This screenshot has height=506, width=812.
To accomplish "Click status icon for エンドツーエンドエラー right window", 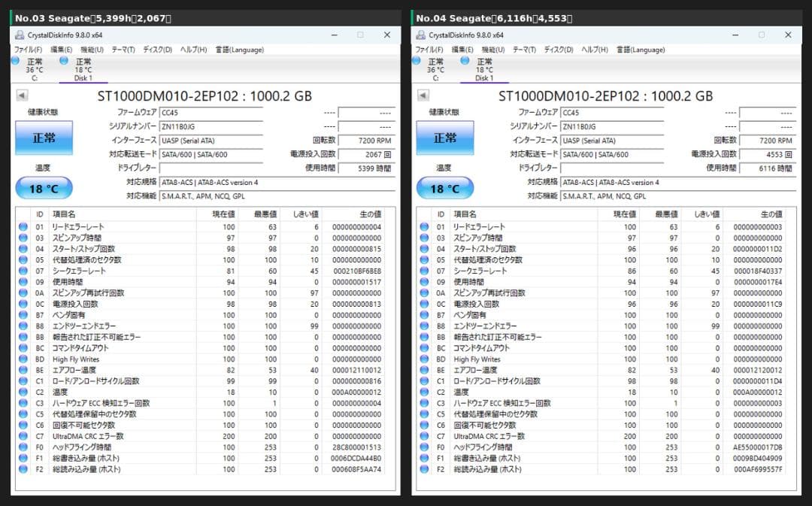I will (x=424, y=326).
